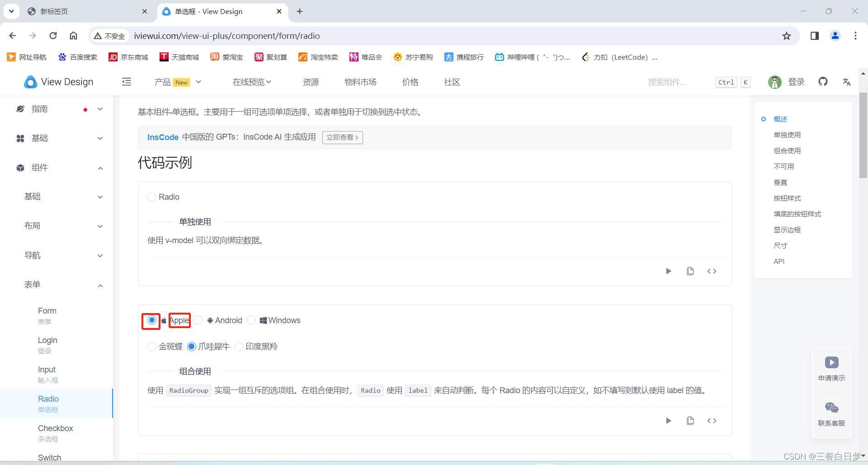Jump to the API anchor link
This screenshot has height=465, width=868.
(779, 261)
